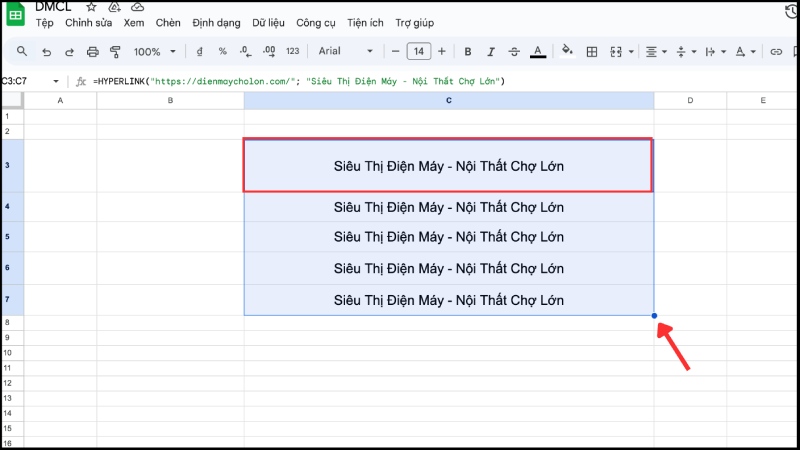Screen dimensions: 800x450
Task: Decrease font size with minus button
Action: pos(395,51)
